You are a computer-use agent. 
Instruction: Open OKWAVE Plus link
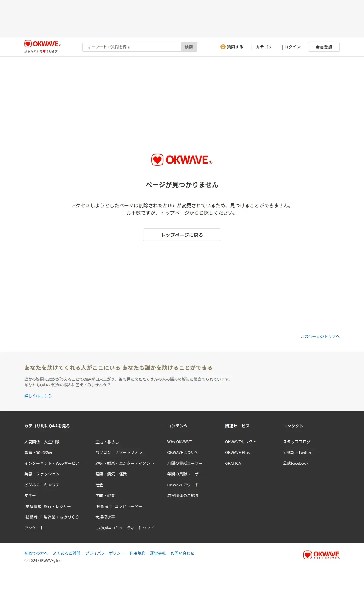238,452
